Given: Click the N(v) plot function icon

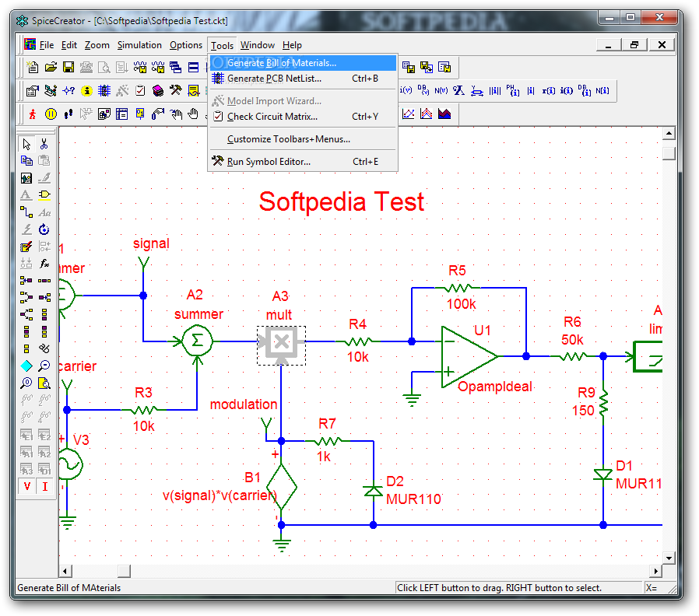Looking at the screenshot, I should [x=441, y=91].
